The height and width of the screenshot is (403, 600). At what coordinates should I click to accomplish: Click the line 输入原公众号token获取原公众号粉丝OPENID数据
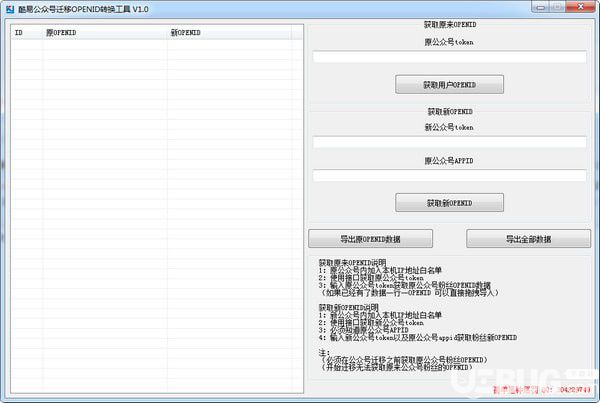404,285
